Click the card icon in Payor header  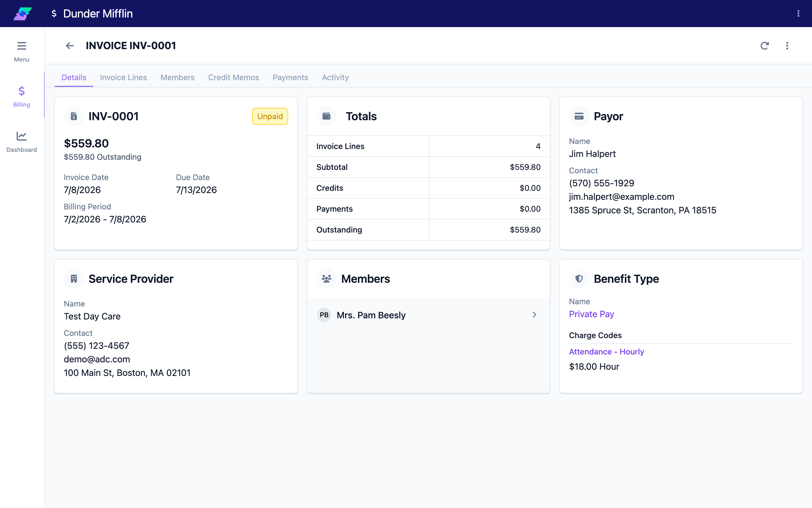(x=579, y=116)
